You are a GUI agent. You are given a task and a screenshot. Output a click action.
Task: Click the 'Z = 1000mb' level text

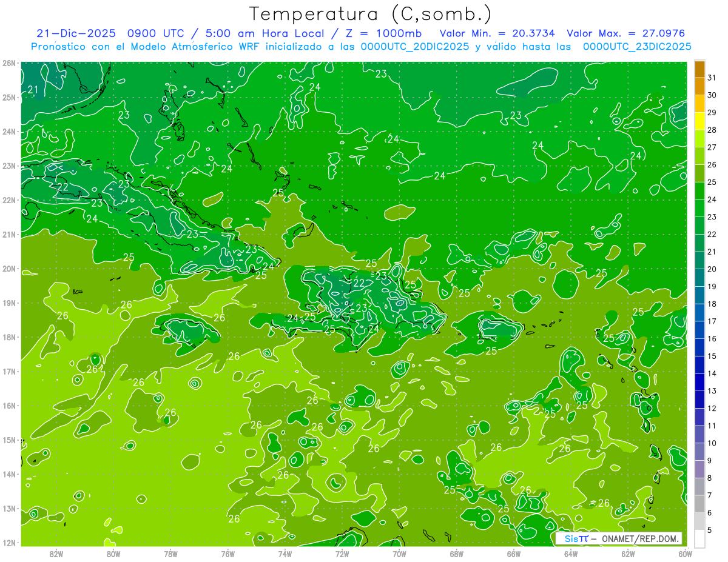click(x=383, y=33)
